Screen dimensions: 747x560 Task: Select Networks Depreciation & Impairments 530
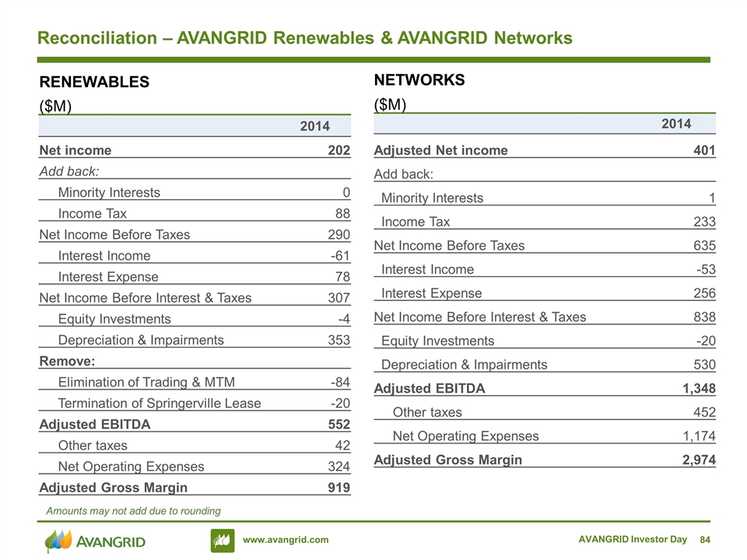705,365
